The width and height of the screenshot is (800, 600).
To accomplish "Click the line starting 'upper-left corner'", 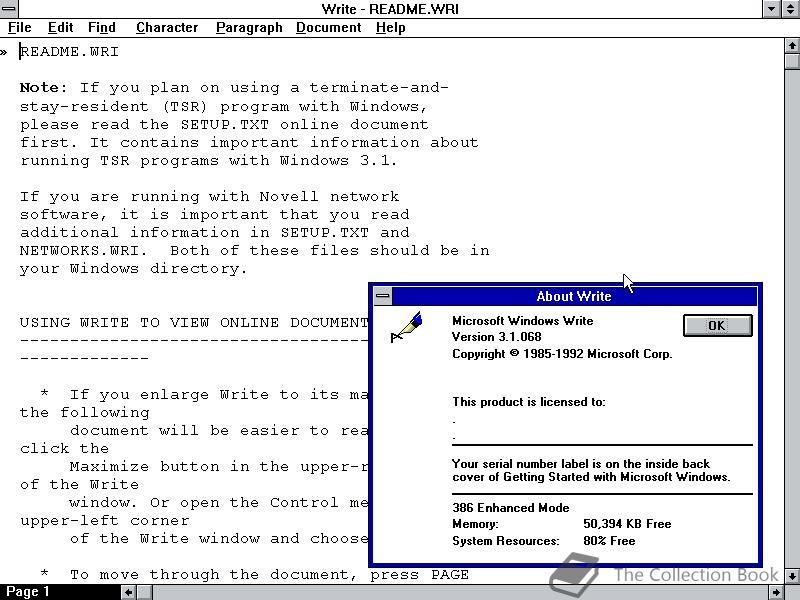I will (105, 521).
